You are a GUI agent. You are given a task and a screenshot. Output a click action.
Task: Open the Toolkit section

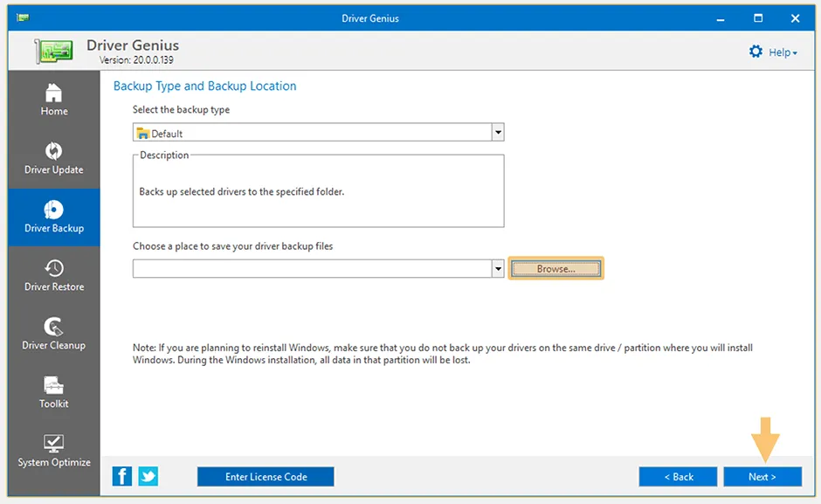pyautogui.click(x=54, y=393)
